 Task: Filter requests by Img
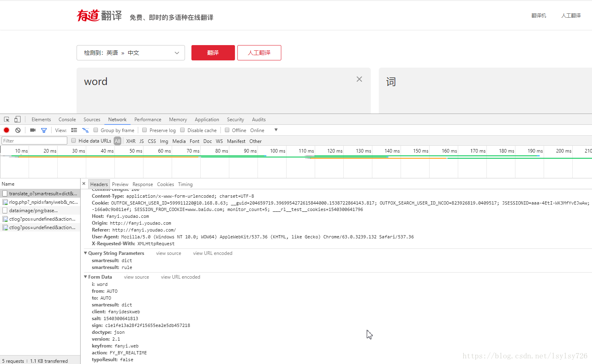pos(164,141)
